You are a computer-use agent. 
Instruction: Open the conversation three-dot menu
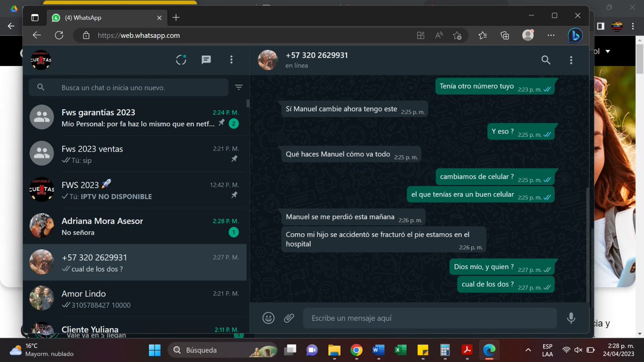pos(571,60)
